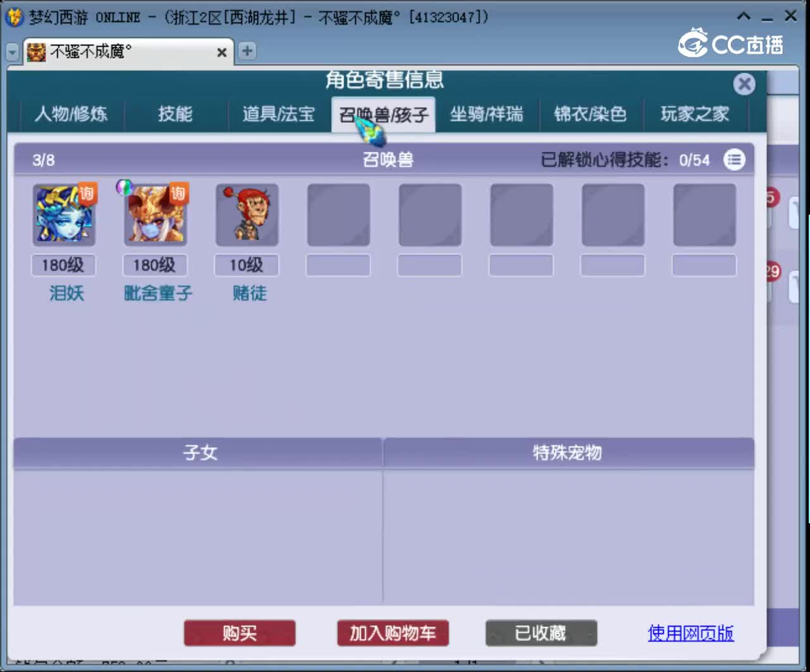Close the 角色寄售信息 dialog
The width and height of the screenshot is (810, 672).
744,84
